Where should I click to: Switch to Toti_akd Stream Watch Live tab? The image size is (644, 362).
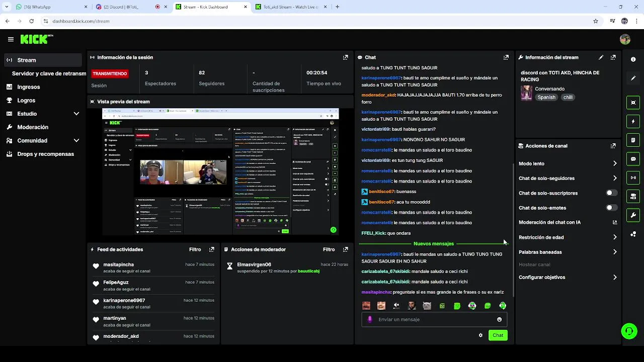click(x=291, y=7)
